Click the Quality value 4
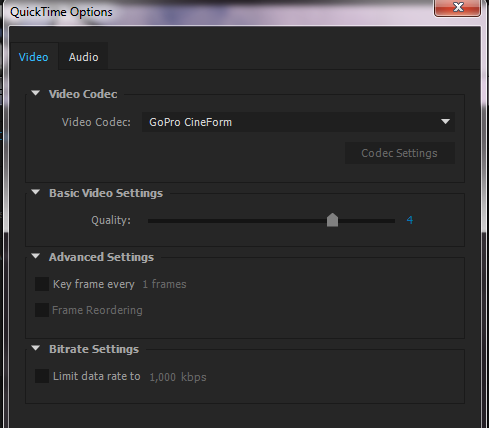 point(410,220)
